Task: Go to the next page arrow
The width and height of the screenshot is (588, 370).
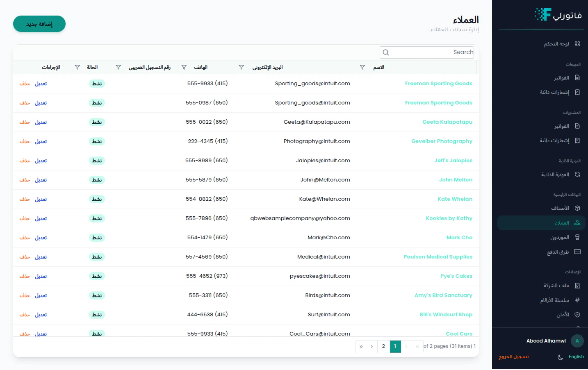Action: click(372, 347)
